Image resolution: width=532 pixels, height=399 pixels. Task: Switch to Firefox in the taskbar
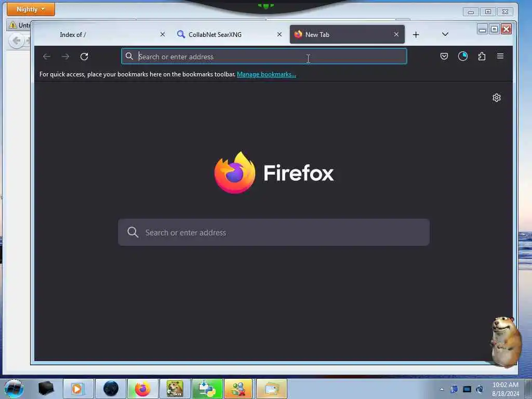point(142,389)
